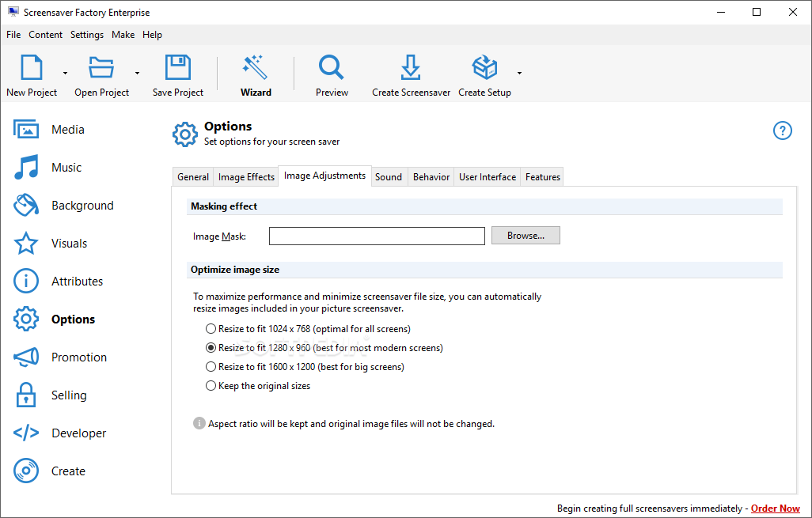Viewport: 812px width, 518px height.
Task: Expand the Create Setup dropdown arrow
Action: [x=519, y=73]
